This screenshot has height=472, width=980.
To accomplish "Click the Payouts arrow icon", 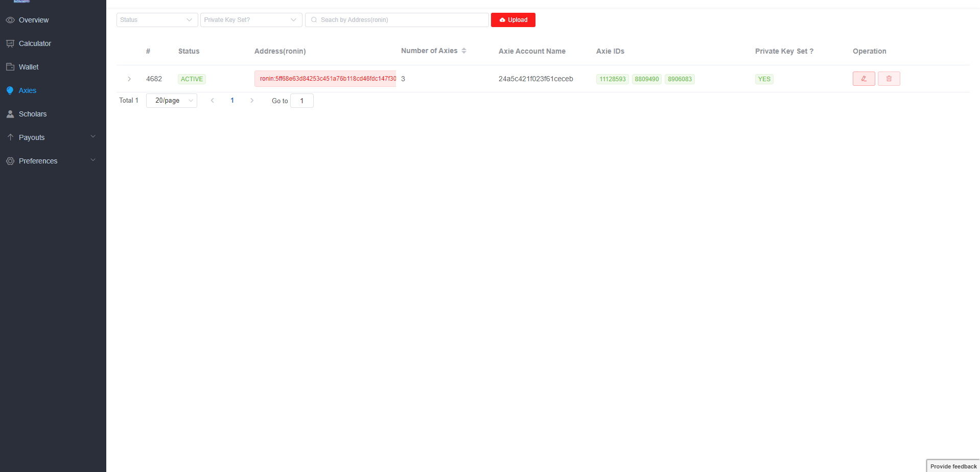I will point(10,137).
